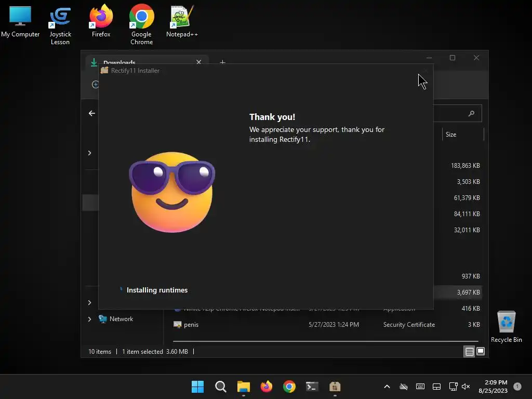Image resolution: width=532 pixels, height=399 pixels.
Task: Click the 937 KB size cell
Action: 471,276
